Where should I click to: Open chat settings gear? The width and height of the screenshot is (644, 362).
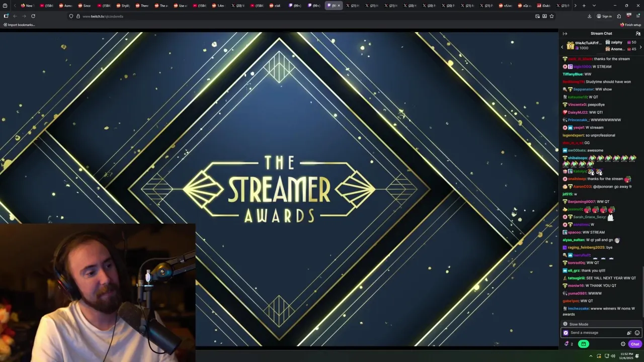[x=623, y=344]
